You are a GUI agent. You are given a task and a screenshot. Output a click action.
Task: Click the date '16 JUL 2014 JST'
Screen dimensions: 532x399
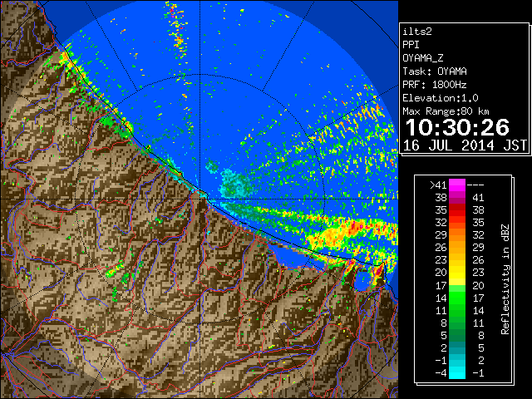tap(465, 145)
